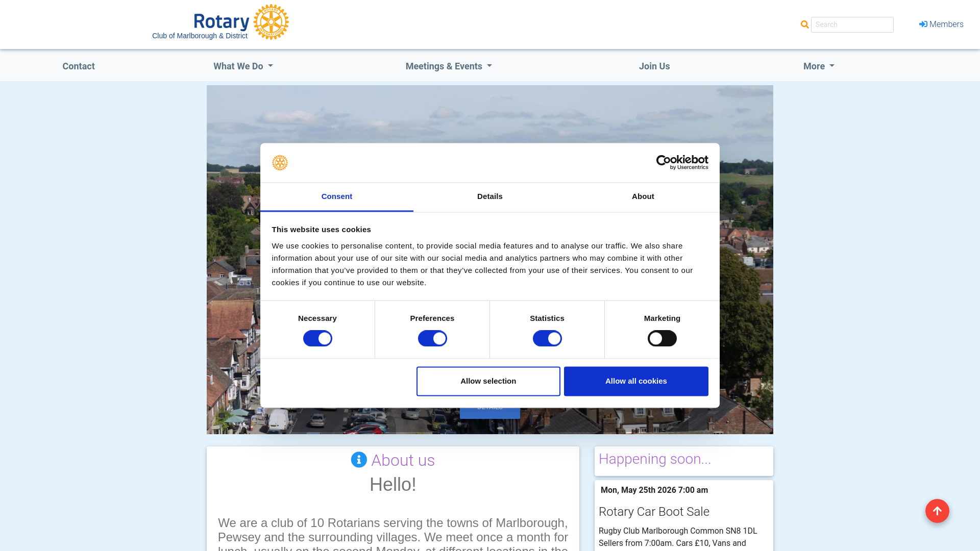
Task: Click the Club of Marlborough & District text
Action: 200,36
